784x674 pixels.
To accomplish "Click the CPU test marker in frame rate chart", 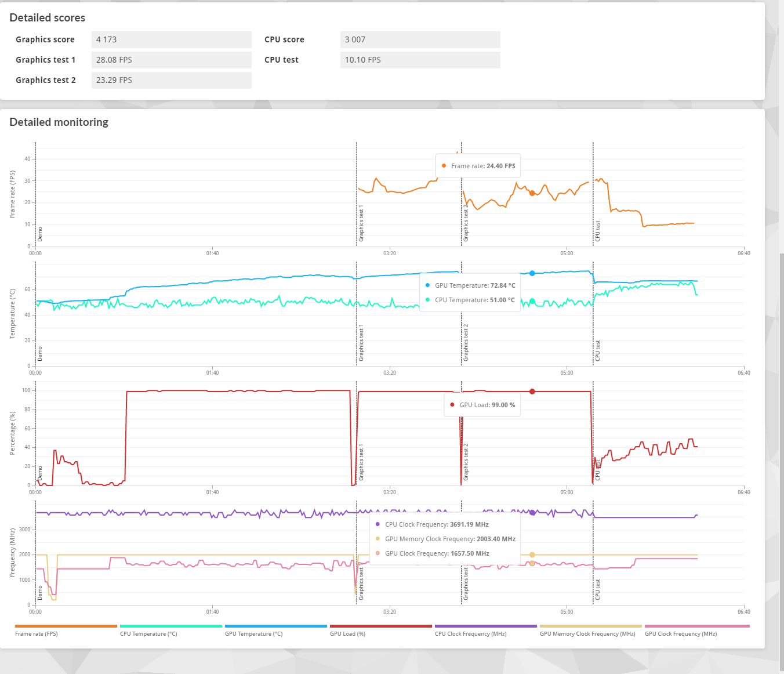I will [598, 231].
